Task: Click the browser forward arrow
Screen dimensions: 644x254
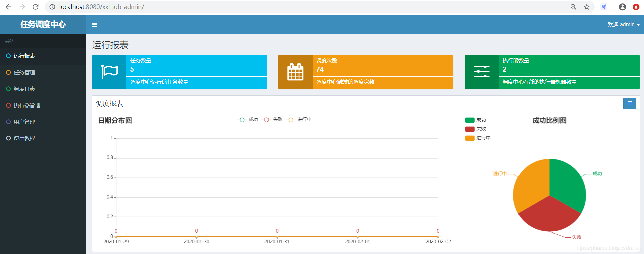Action: coord(22,7)
